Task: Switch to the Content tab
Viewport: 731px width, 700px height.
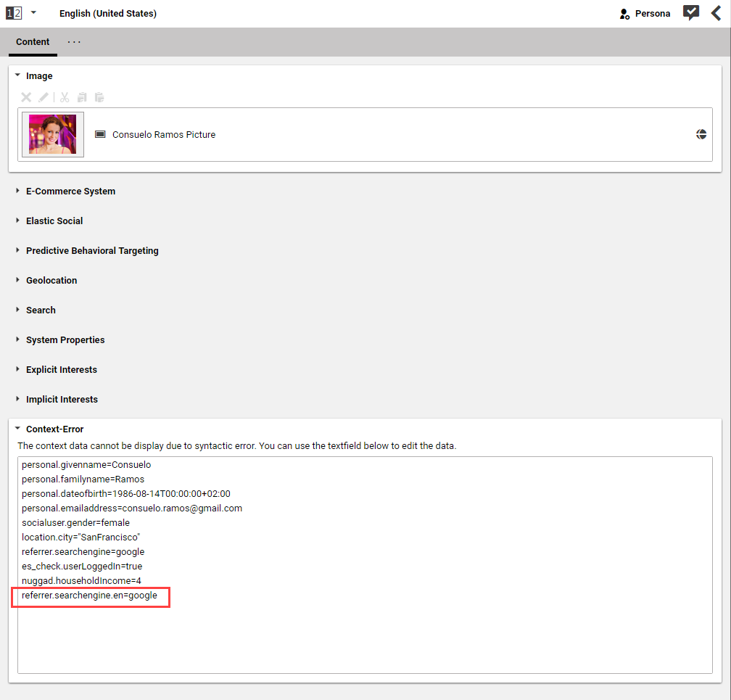Action: (33, 42)
